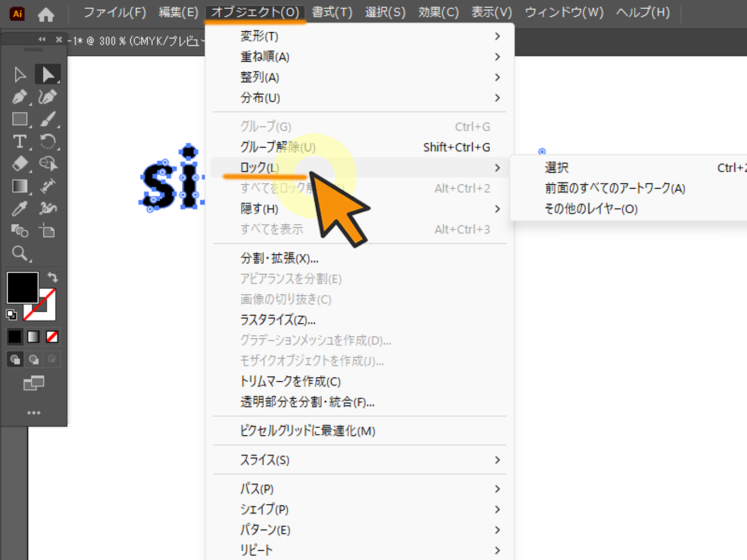Image resolution: width=747 pixels, height=560 pixels.
Task: Click the Home icon in top bar
Action: [46, 14]
